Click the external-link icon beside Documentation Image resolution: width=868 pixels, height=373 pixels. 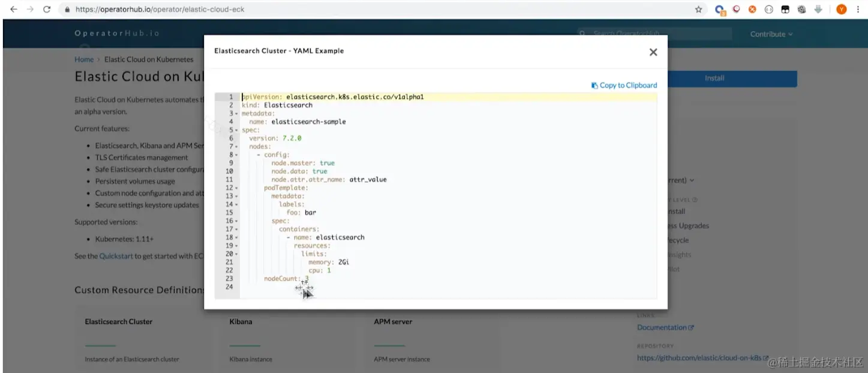coord(691,328)
